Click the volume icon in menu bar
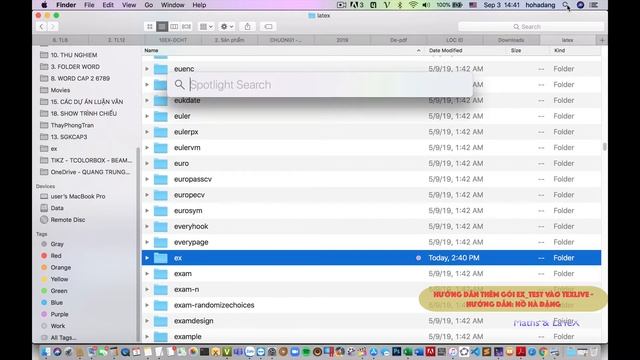The image size is (640, 360). pos(426,5)
